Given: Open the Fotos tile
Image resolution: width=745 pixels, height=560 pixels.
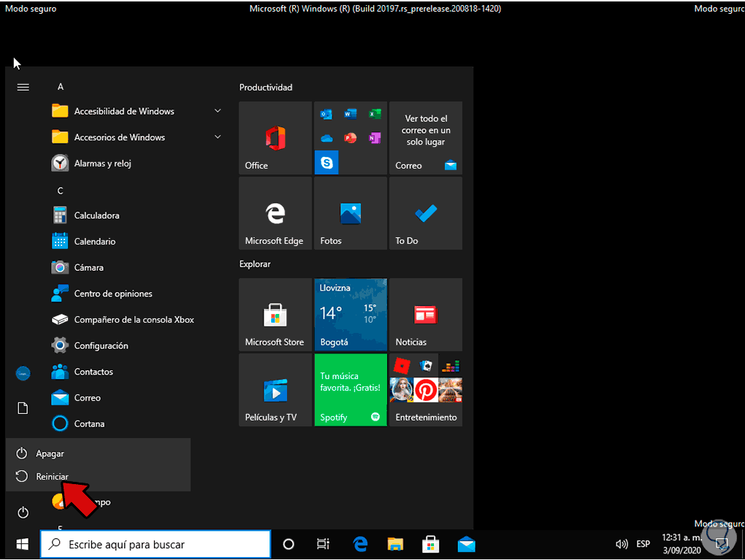Looking at the screenshot, I should (x=351, y=213).
